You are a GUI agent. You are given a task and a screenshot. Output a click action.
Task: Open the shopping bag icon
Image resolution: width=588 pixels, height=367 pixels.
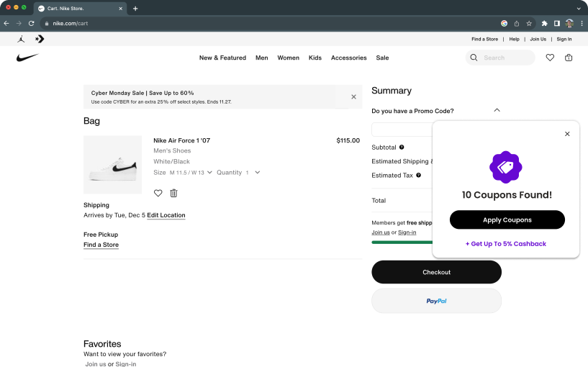[569, 58]
